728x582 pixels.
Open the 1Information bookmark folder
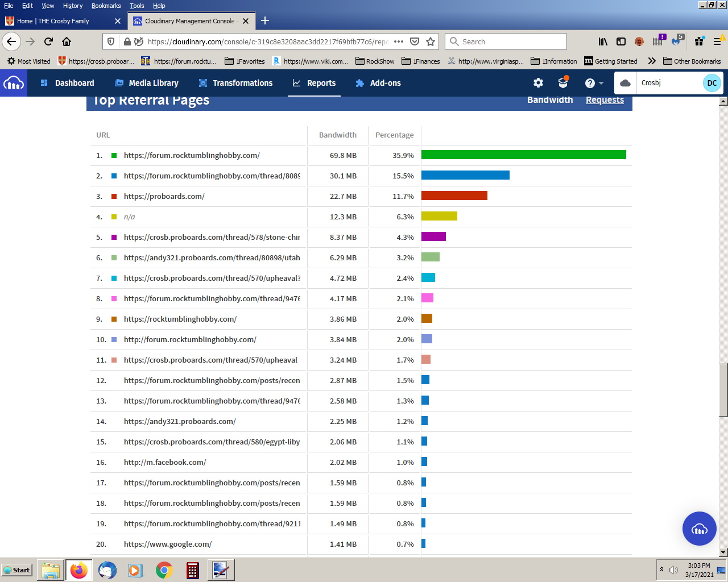click(x=553, y=61)
